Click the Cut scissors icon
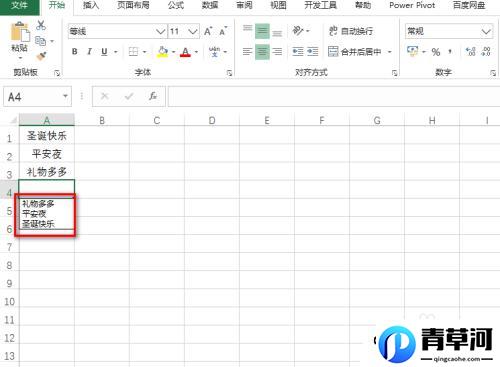The height and width of the screenshot is (367, 500). click(x=41, y=25)
